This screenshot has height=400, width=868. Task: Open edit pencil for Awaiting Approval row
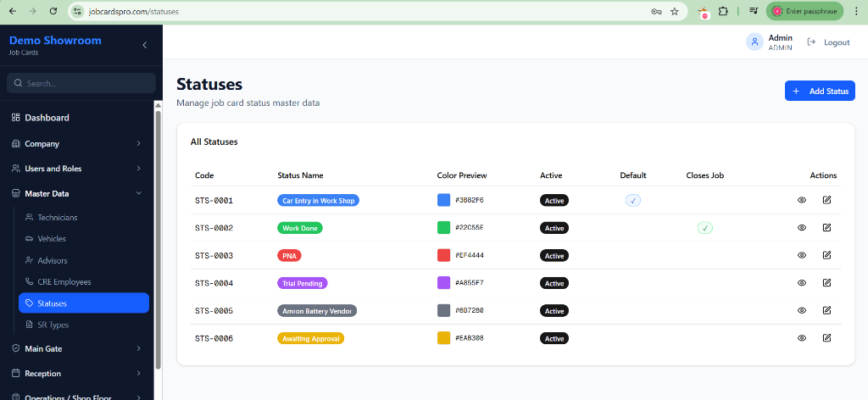[826, 338]
